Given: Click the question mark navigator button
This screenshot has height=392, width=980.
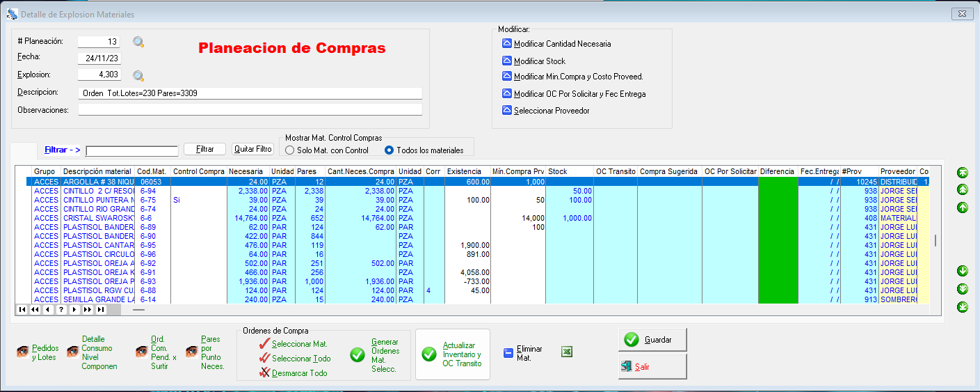Looking at the screenshot, I should (x=61, y=310).
